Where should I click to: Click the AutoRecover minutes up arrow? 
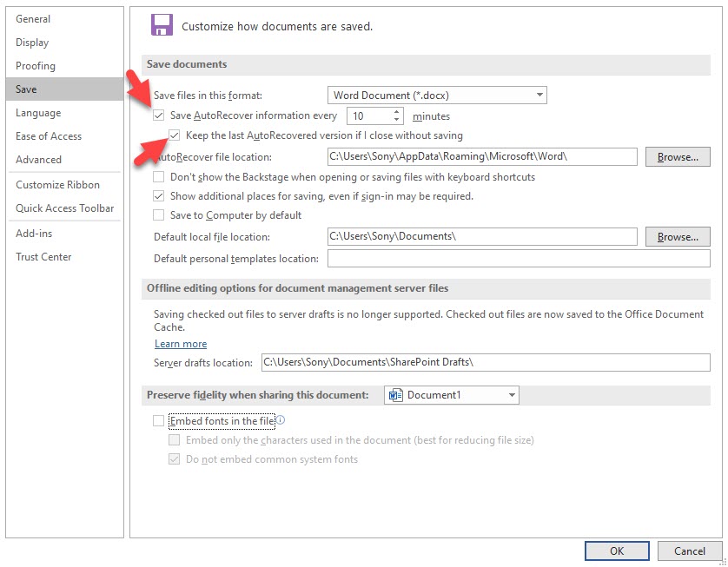coord(397,111)
